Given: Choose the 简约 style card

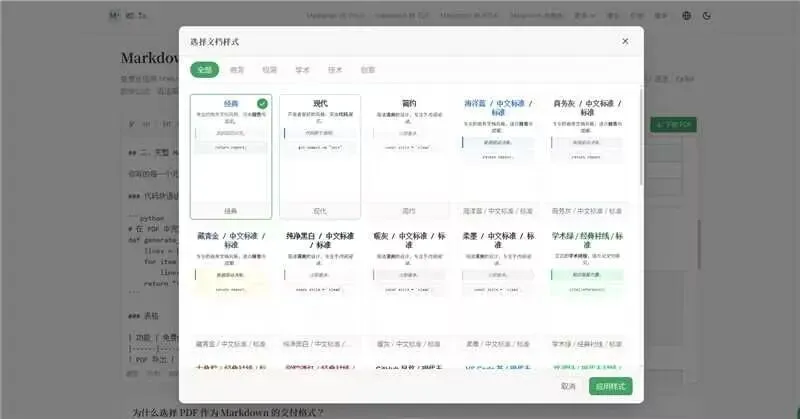Looking at the screenshot, I should tap(409, 157).
